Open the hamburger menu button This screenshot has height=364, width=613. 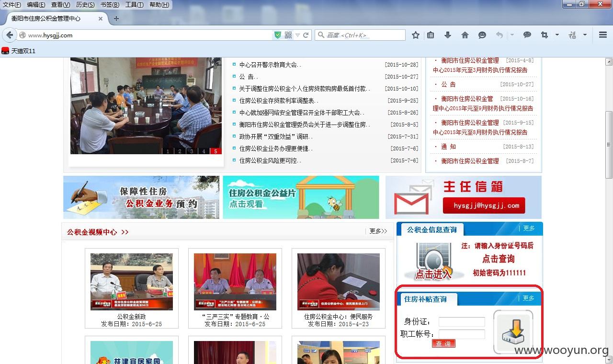[603, 35]
